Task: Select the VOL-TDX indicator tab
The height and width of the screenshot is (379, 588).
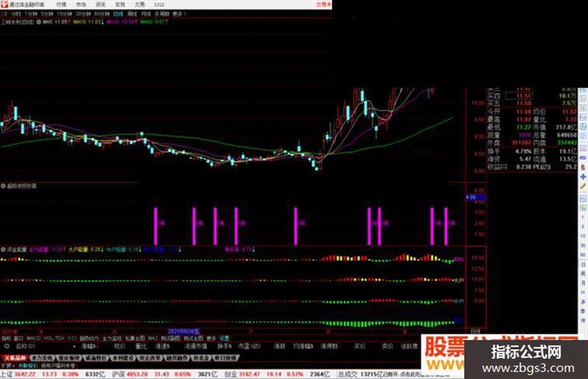Action: [x=54, y=338]
